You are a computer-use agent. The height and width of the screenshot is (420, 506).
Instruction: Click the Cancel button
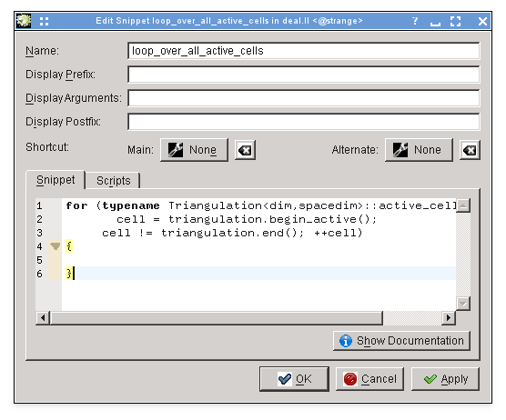point(369,379)
